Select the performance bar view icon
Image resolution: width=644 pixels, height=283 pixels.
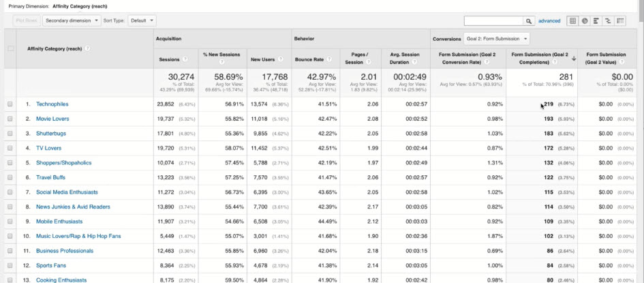(x=596, y=21)
